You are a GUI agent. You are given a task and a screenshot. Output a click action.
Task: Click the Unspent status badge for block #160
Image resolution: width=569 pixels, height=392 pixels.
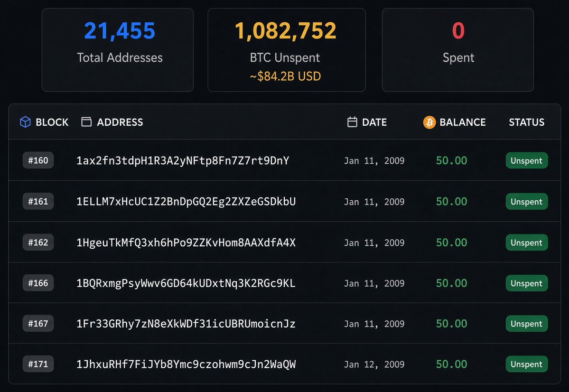[x=527, y=160]
